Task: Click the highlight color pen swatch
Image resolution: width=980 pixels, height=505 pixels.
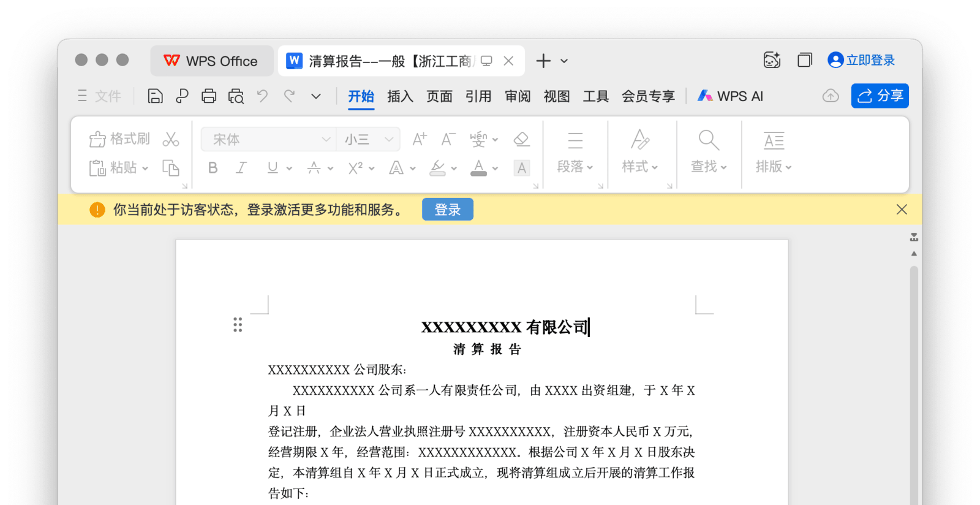Action: pos(437,168)
